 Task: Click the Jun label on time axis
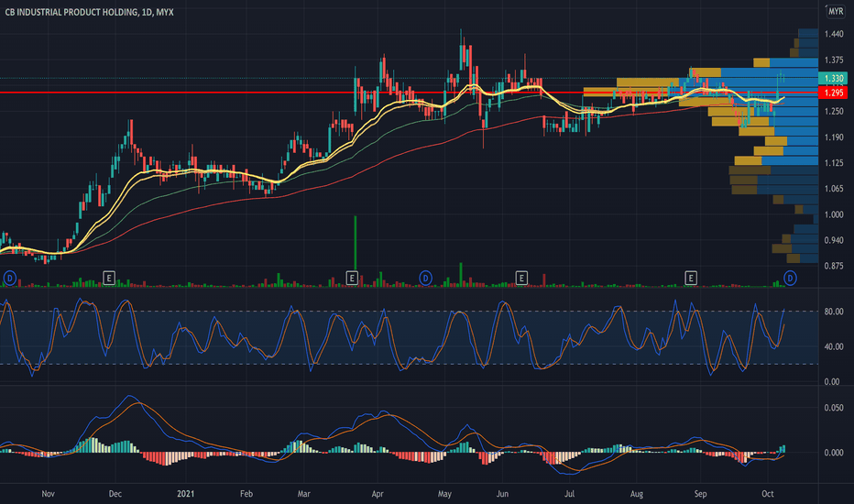point(502,494)
